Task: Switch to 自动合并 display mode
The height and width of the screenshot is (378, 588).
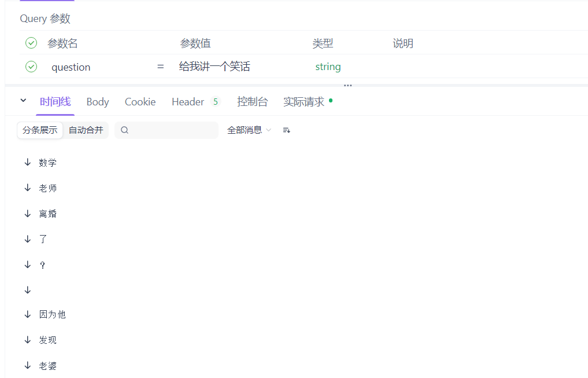Action: click(x=86, y=130)
